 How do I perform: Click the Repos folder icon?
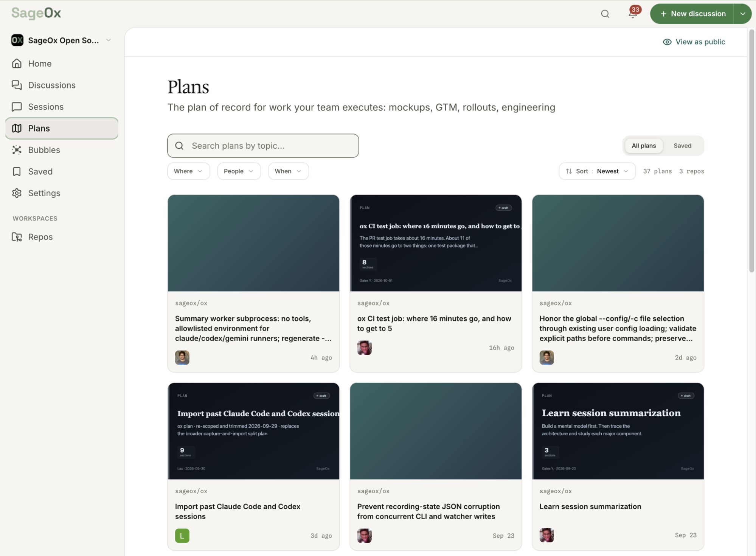pos(17,237)
